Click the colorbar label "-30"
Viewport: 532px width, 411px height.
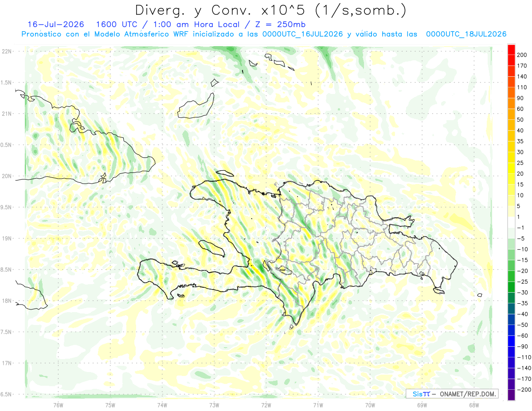(522, 293)
